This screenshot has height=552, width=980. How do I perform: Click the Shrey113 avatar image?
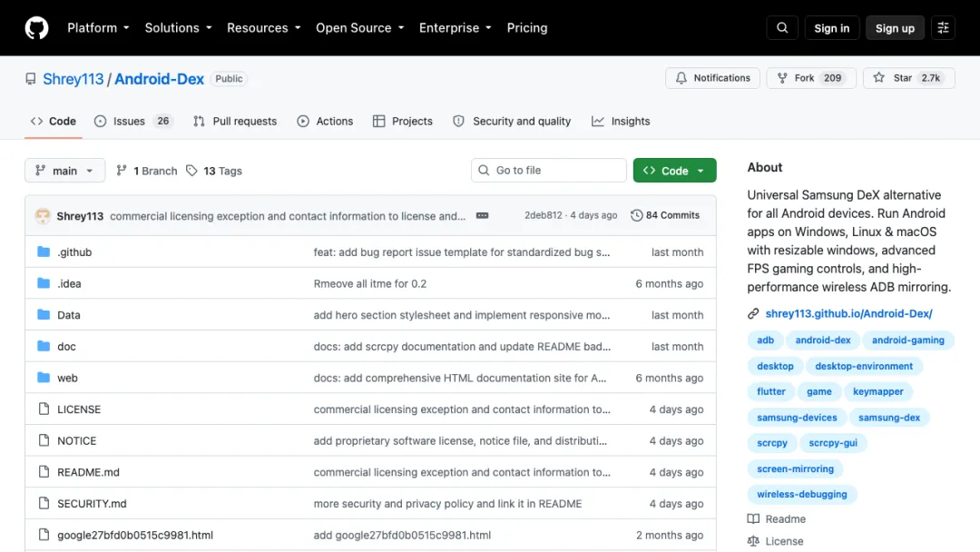(43, 216)
